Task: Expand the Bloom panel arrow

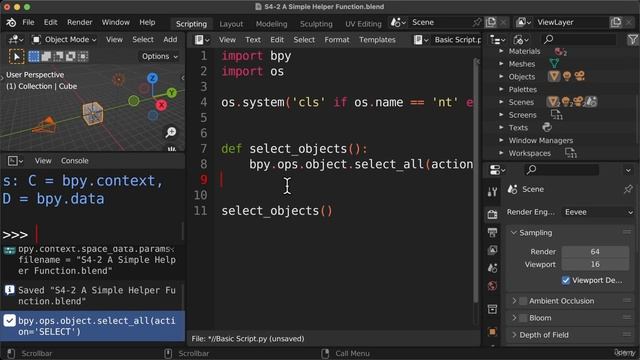Action: pos(514,318)
